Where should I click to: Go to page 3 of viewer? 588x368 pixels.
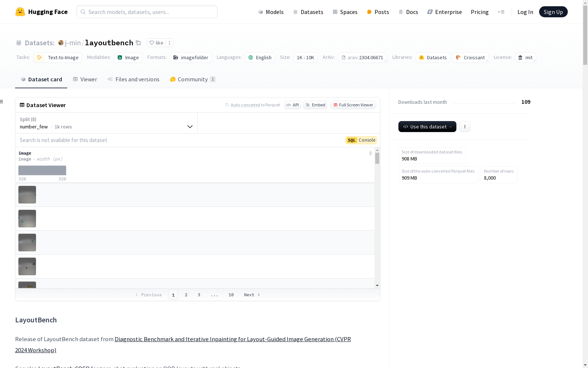199,295
